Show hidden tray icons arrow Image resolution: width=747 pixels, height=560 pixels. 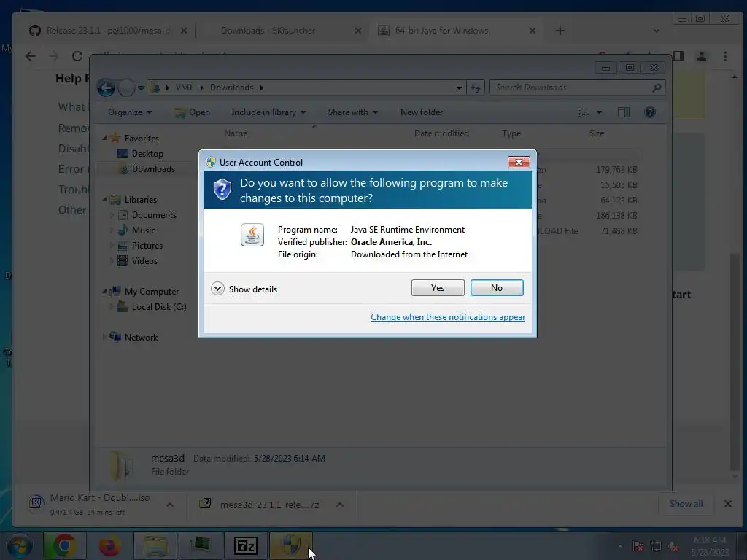620,547
